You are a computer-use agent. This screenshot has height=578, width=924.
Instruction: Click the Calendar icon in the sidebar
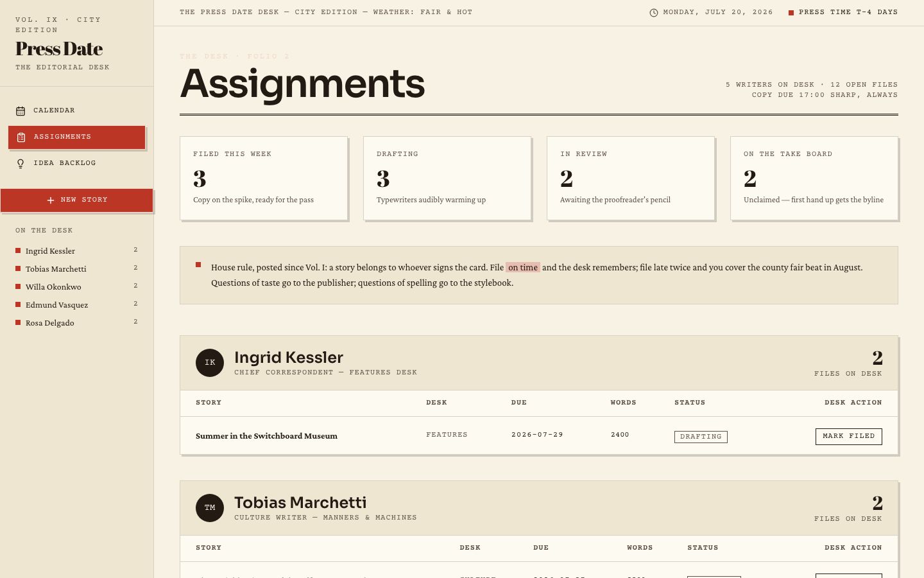pyautogui.click(x=21, y=111)
